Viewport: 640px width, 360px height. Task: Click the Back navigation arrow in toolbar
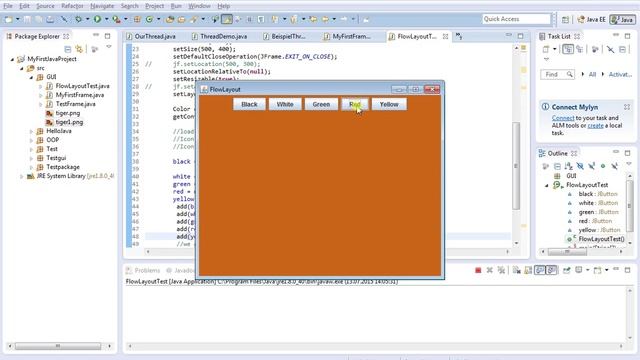click(x=325, y=19)
